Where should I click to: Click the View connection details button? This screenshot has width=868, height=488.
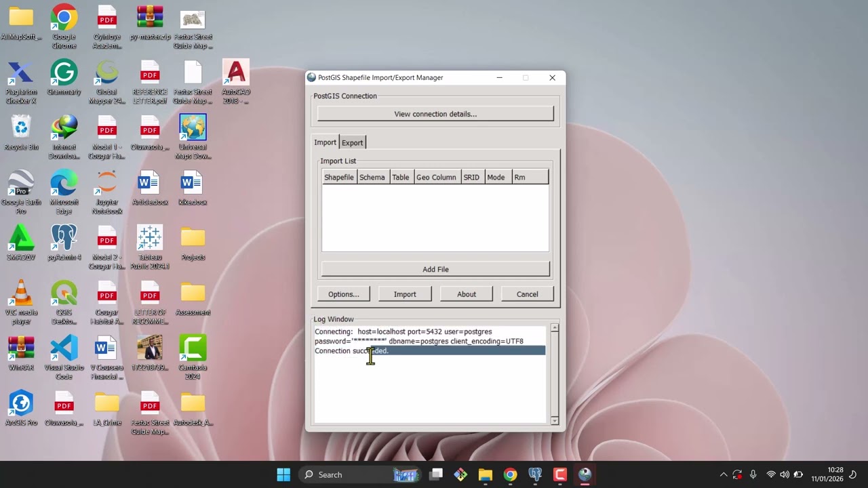(x=435, y=114)
